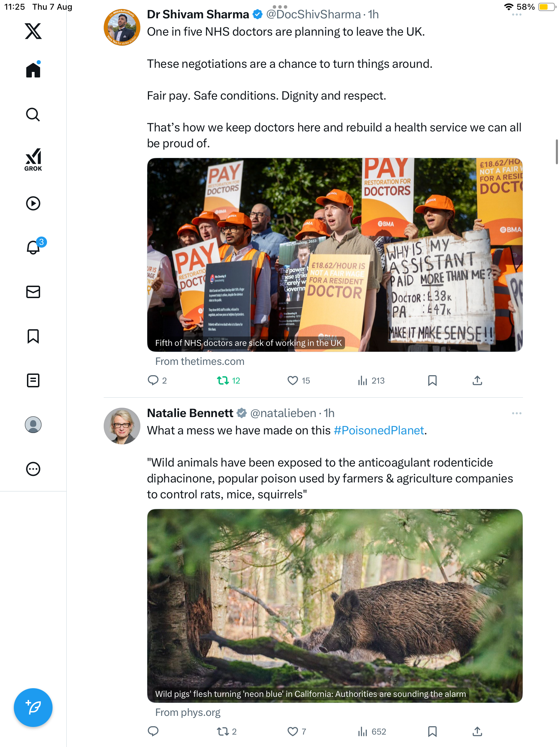Open the search magnifier in sidebar
Viewport: 560px width, 747px height.
pyautogui.click(x=33, y=114)
